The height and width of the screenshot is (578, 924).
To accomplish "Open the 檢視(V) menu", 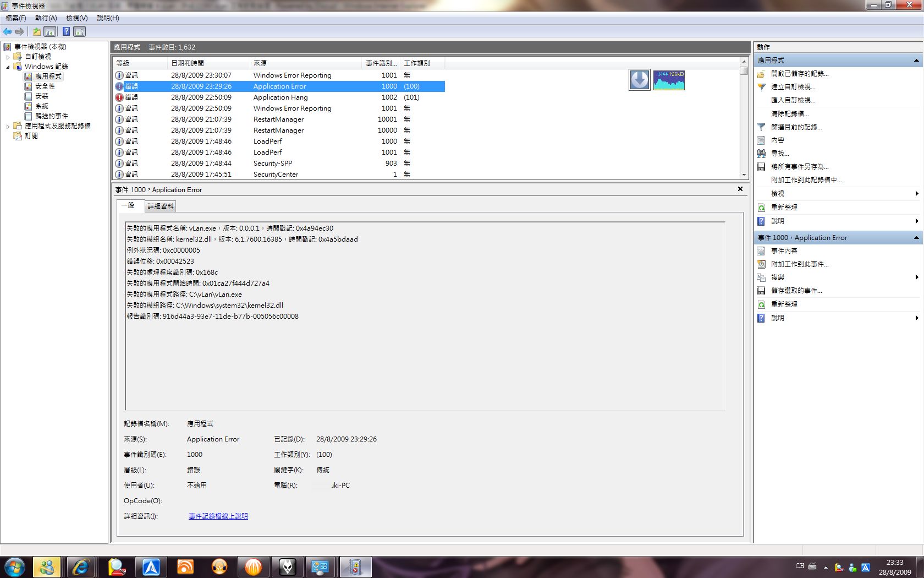I will click(77, 18).
